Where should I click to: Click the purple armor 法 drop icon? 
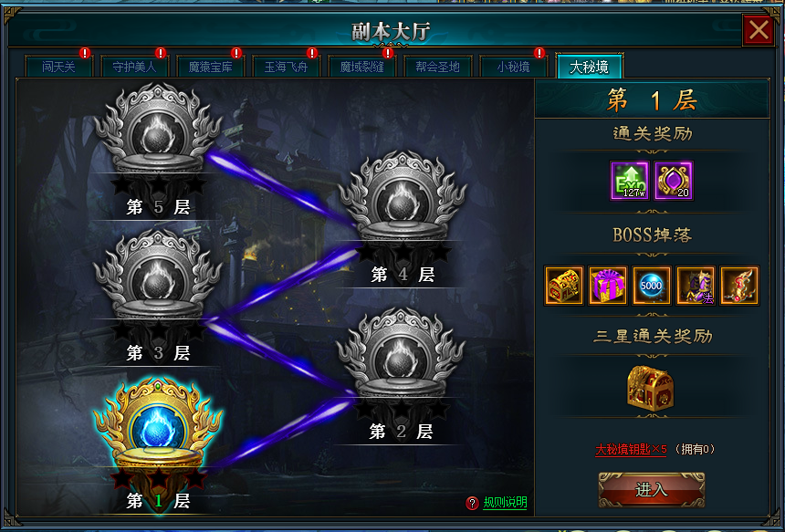coord(696,286)
